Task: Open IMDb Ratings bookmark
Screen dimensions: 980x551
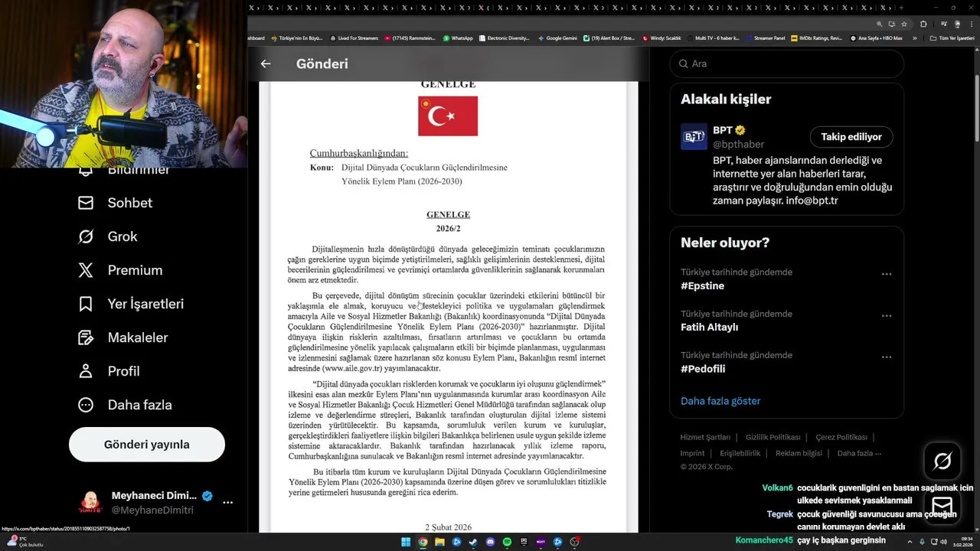Action: tap(816, 38)
